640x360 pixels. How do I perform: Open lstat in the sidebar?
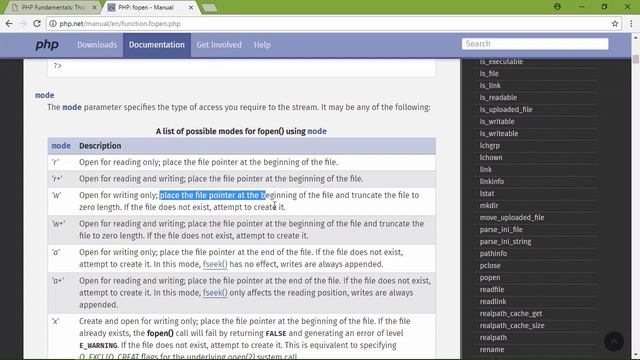pos(487,193)
